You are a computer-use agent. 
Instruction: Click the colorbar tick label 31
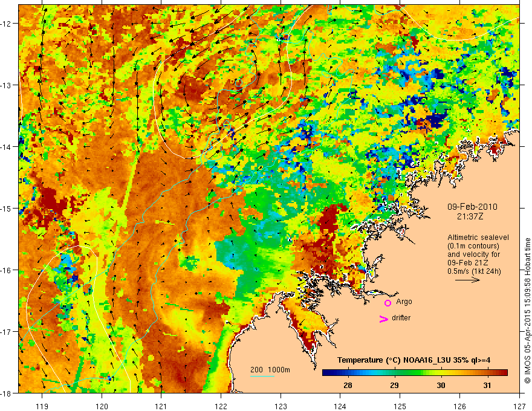tap(487, 386)
